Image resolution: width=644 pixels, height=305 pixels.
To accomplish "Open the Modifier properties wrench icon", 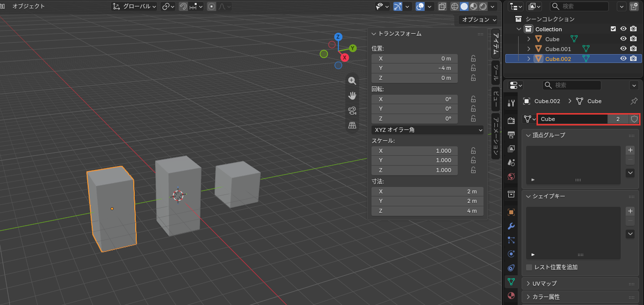I will click(x=511, y=226).
